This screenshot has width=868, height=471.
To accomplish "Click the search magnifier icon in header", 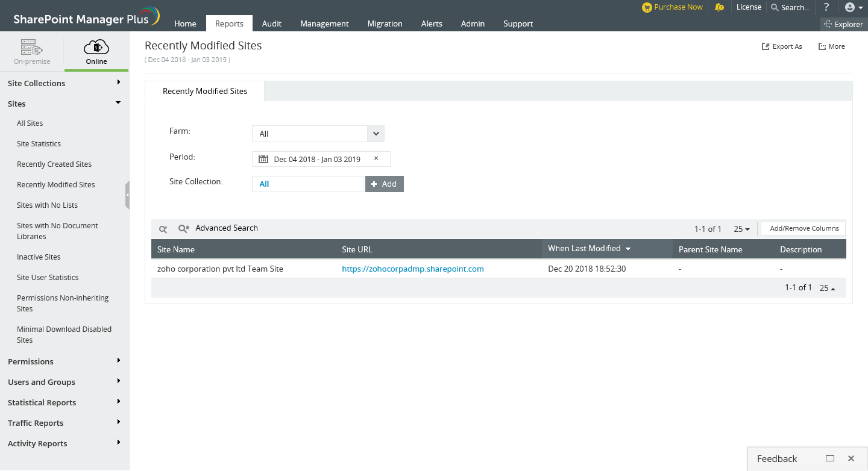I will pos(775,7).
